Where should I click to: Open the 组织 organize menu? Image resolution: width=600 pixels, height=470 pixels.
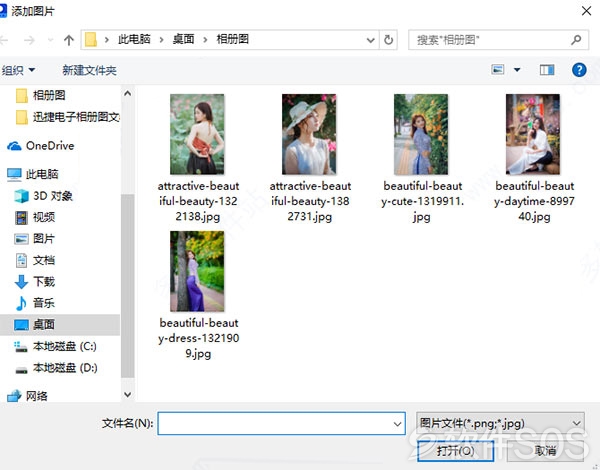[18, 70]
